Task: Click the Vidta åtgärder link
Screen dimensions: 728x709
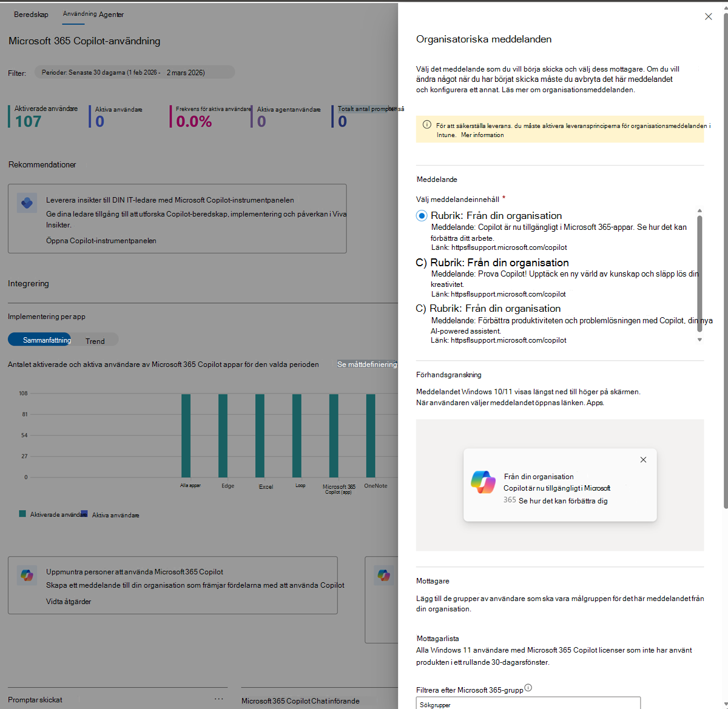Action: (69, 602)
